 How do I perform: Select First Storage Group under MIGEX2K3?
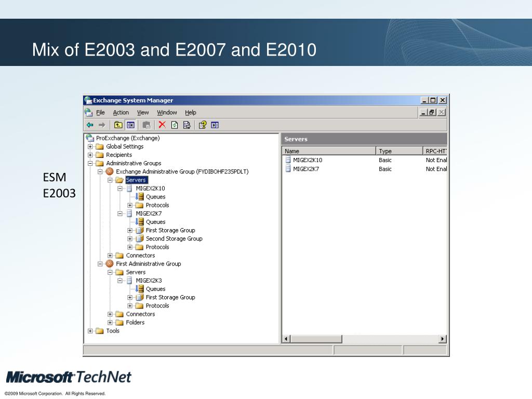pyautogui.click(x=170, y=297)
